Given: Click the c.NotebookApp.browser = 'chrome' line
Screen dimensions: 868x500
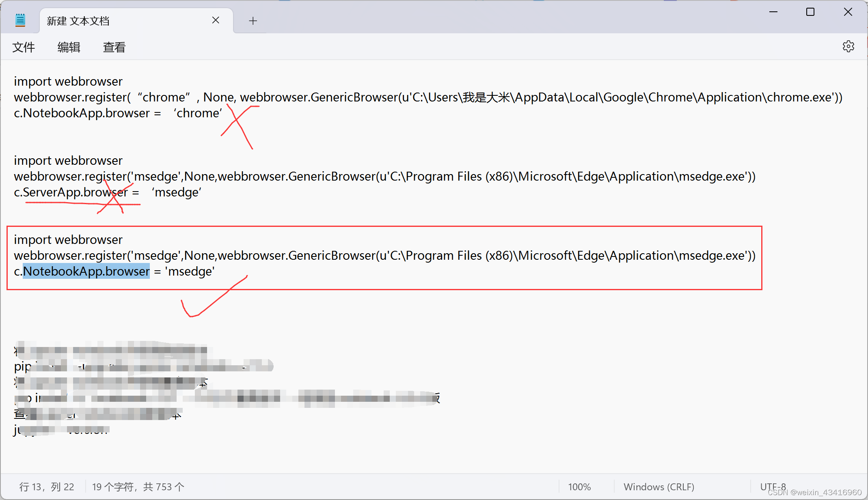Looking at the screenshot, I should click(118, 113).
